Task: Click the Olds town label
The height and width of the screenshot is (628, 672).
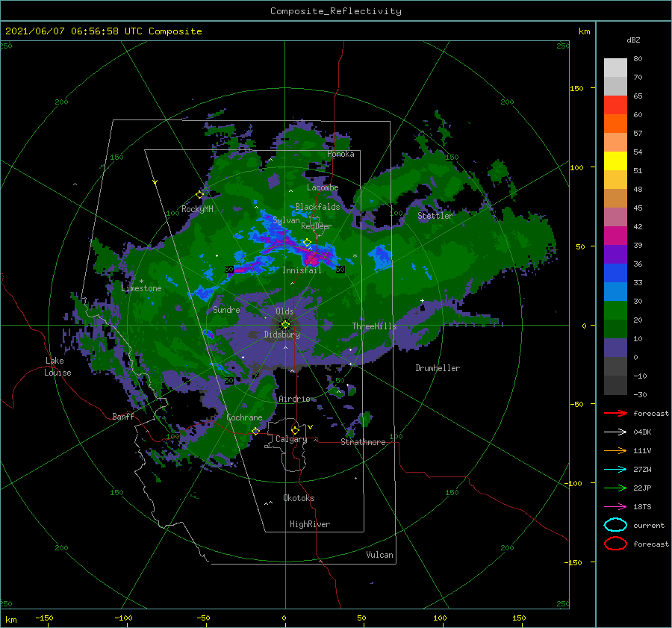Action: pos(284,311)
